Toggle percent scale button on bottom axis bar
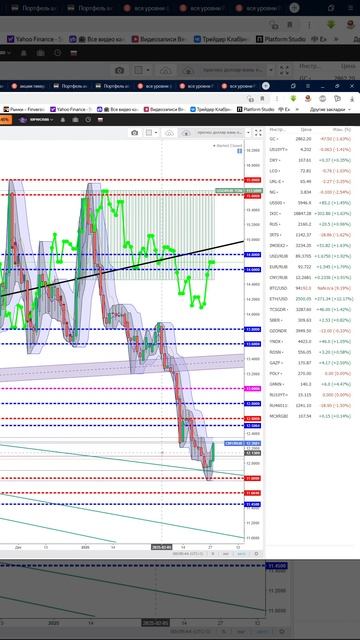360x640 pixels. pos(213,554)
